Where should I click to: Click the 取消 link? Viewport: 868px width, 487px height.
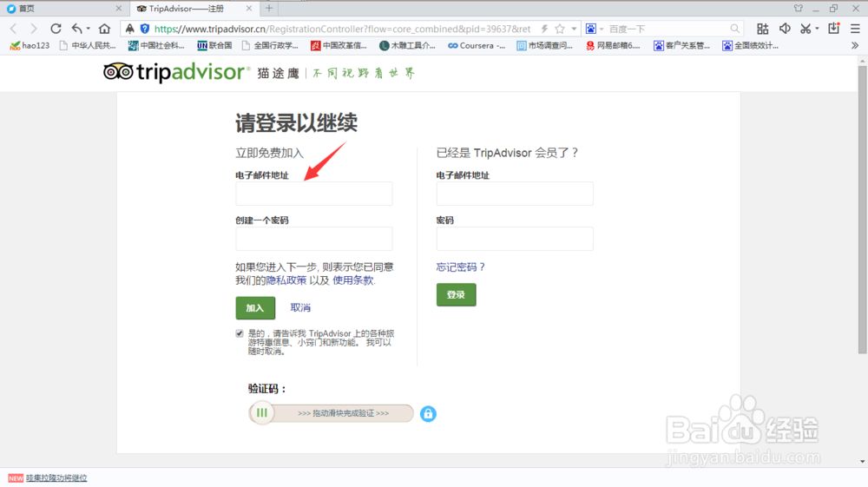pos(300,307)
